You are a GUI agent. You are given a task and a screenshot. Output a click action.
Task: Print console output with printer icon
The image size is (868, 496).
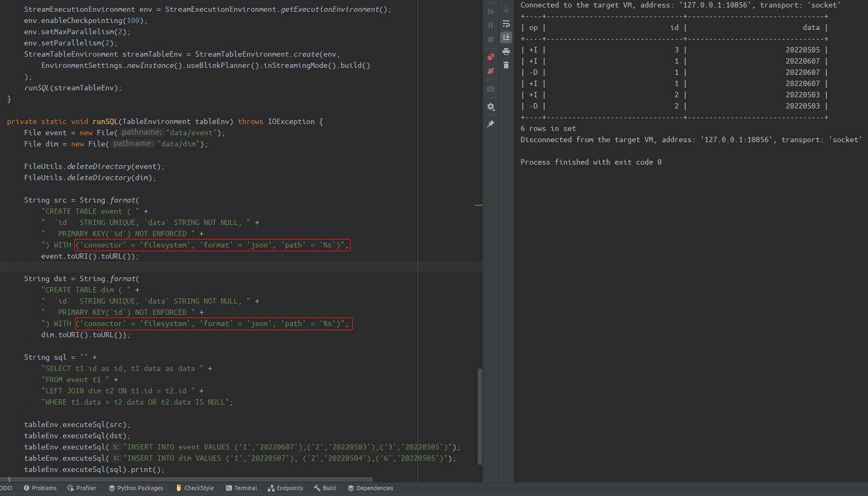506,51
